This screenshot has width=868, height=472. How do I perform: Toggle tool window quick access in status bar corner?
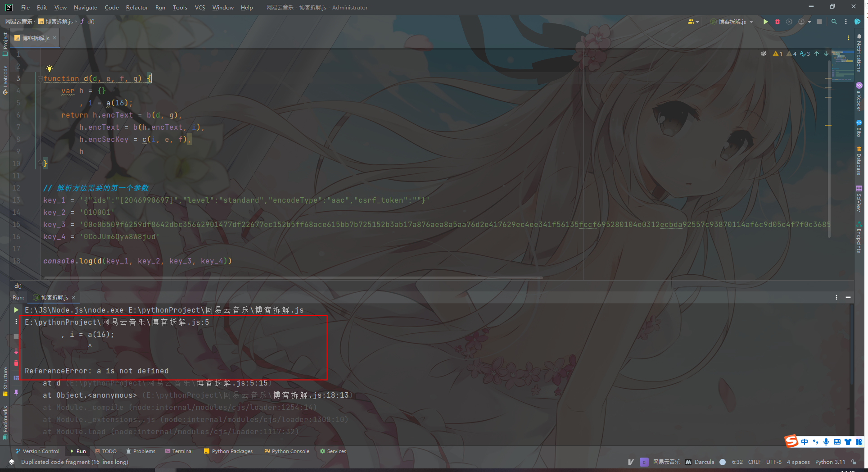pyautogui.click(x=12, y=462)
